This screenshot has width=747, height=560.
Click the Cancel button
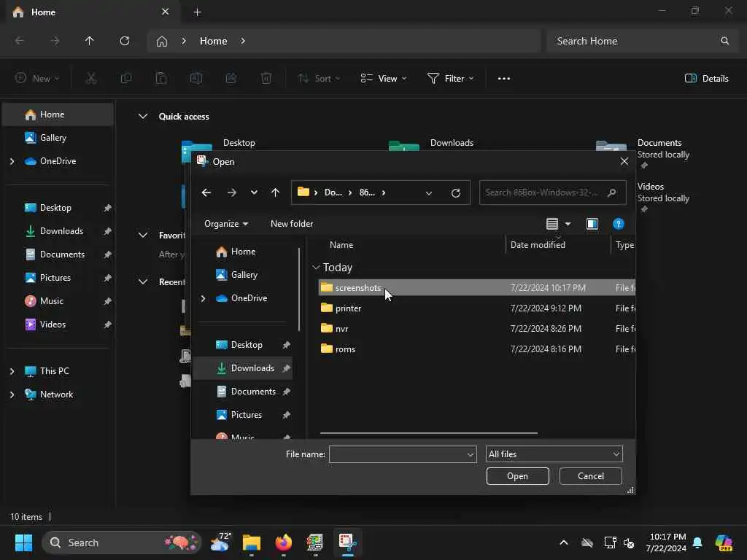pos(591,476)
